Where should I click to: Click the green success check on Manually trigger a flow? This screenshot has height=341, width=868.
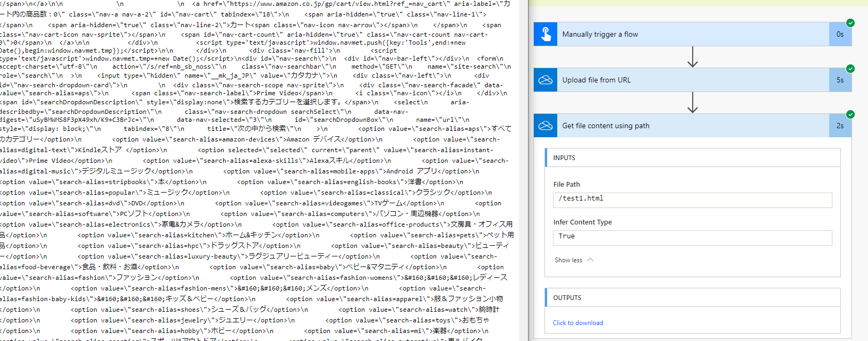click(x=850, y=23)
